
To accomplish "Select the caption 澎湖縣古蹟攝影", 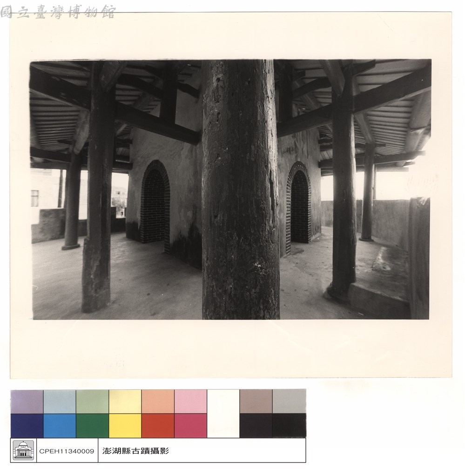I will coord(135,451).
